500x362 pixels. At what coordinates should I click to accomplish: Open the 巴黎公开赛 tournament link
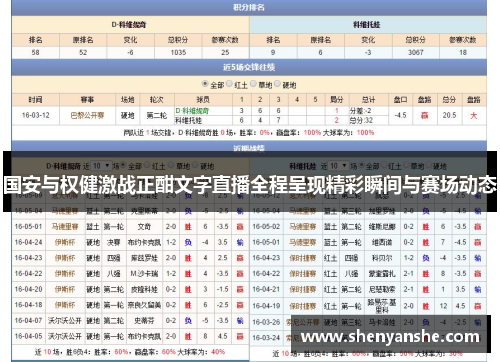pos(87,115)
